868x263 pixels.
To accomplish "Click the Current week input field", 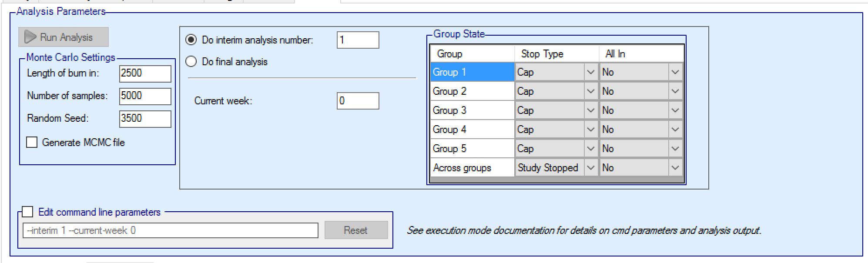I will pos(357,101).
